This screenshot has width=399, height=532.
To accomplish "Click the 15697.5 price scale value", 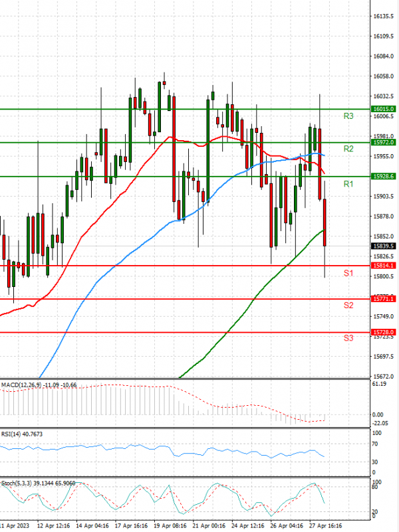I will [x=384, y=356].
